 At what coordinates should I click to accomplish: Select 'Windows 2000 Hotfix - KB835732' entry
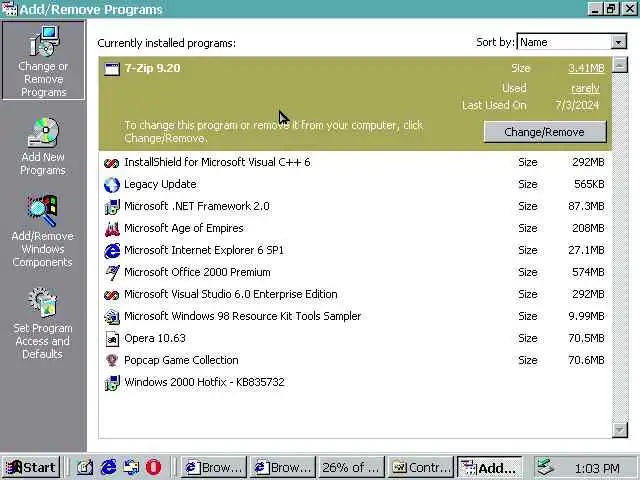point(354,382)
